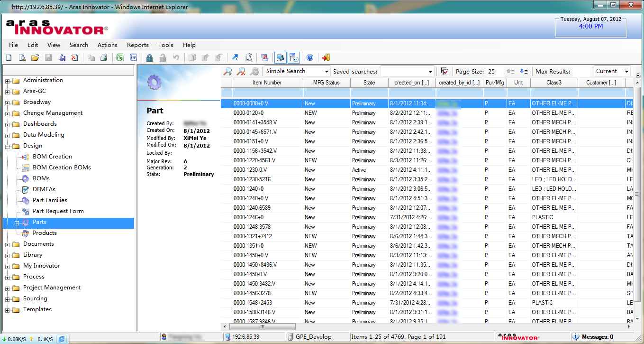Click BOM Creation item icon in tree

(26, 157)
